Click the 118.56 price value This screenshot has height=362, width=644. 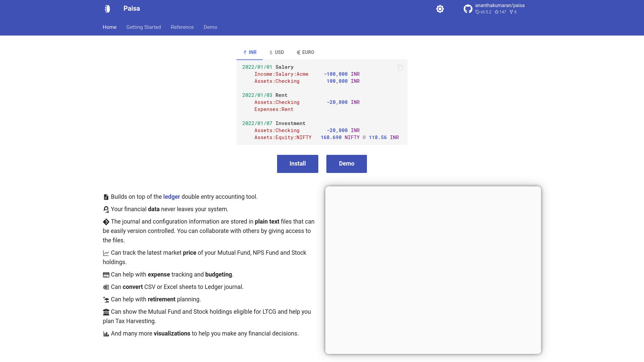coord(378,137)
